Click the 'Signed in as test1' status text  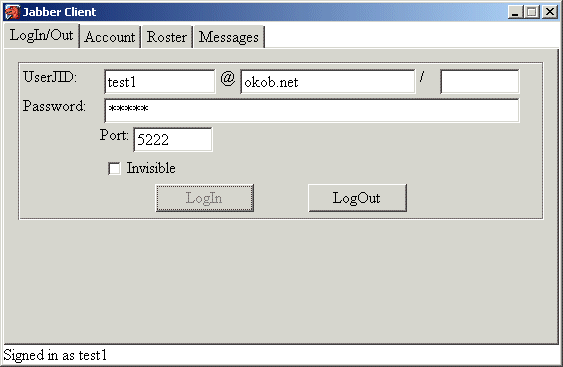coord(55,355)
